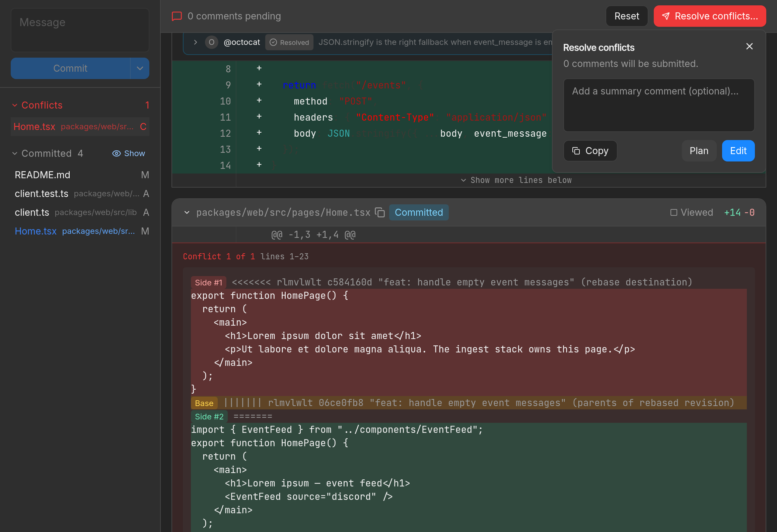Click the Reset button
Viewport: 777px width, 532px height.
tap(627, 16)
